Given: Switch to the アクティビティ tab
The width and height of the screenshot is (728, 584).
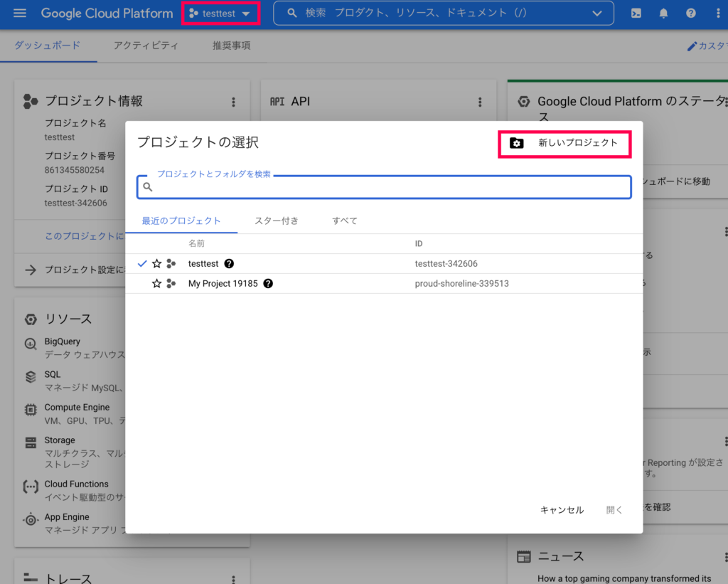Looking at the screenshot, I should pos(146,46).
